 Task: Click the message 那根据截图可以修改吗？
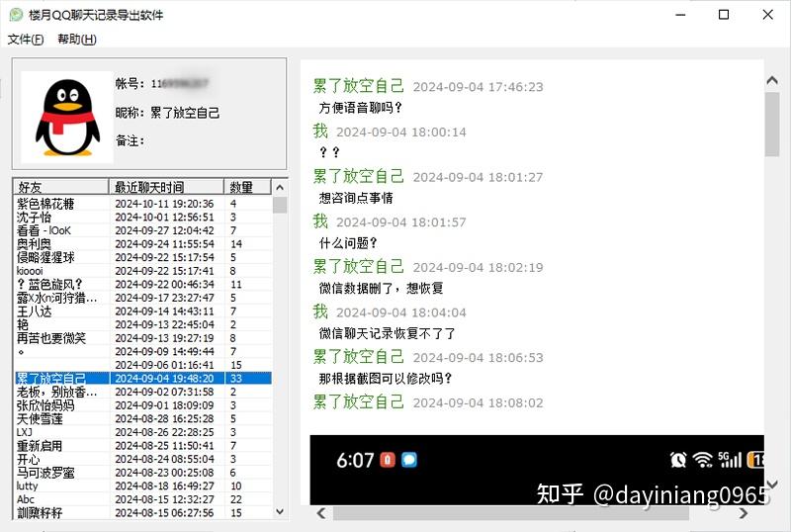click(386, 378)
